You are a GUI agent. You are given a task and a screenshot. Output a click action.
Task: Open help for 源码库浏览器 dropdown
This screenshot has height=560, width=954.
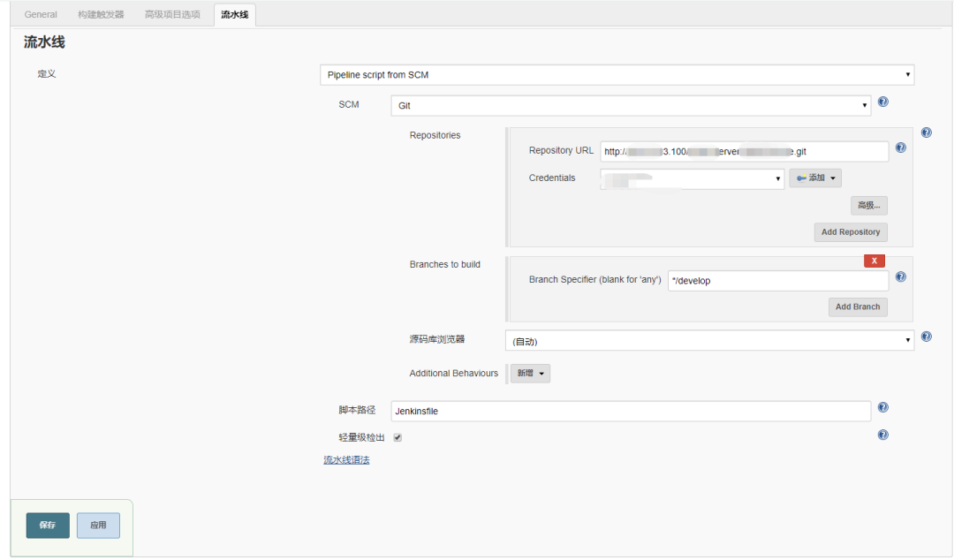click(926, 337)
